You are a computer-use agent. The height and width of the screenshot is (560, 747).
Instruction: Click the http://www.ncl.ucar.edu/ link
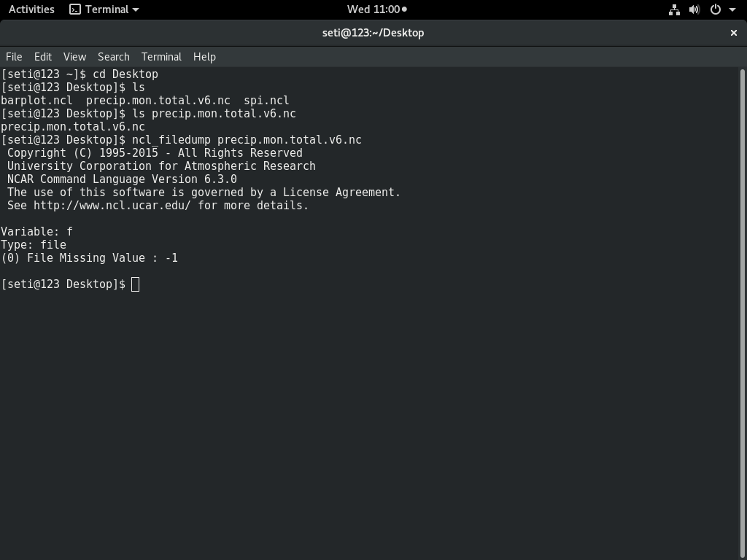coord(112,206)
